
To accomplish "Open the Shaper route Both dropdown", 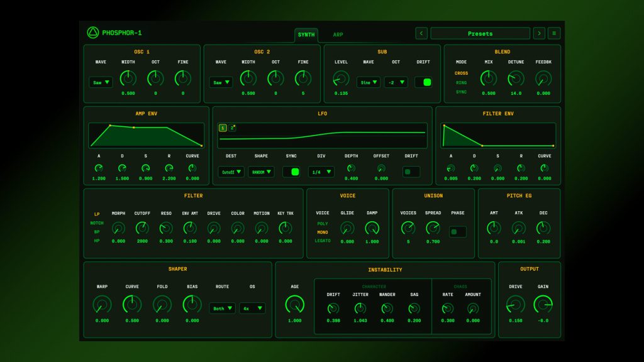I will [x=222, y=308].
